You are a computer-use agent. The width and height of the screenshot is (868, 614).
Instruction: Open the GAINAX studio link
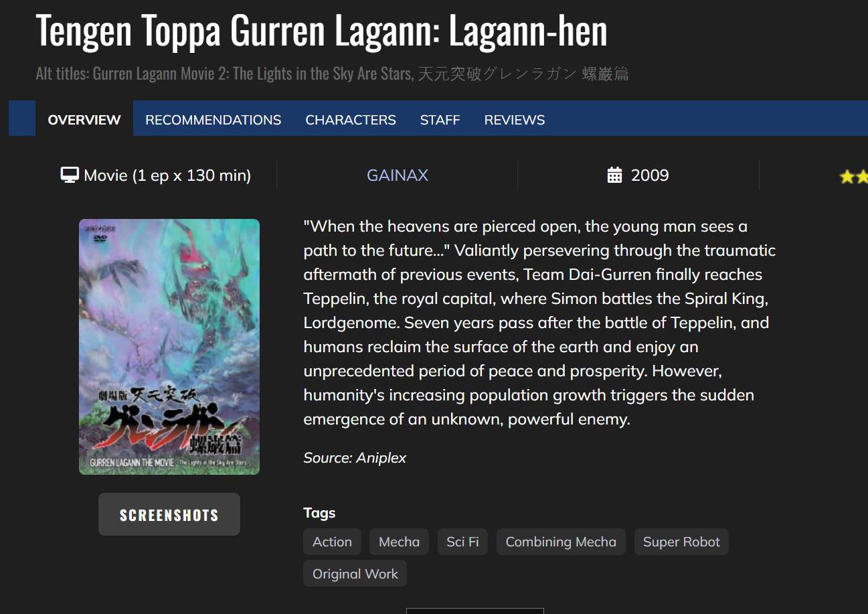click(398, 175)
